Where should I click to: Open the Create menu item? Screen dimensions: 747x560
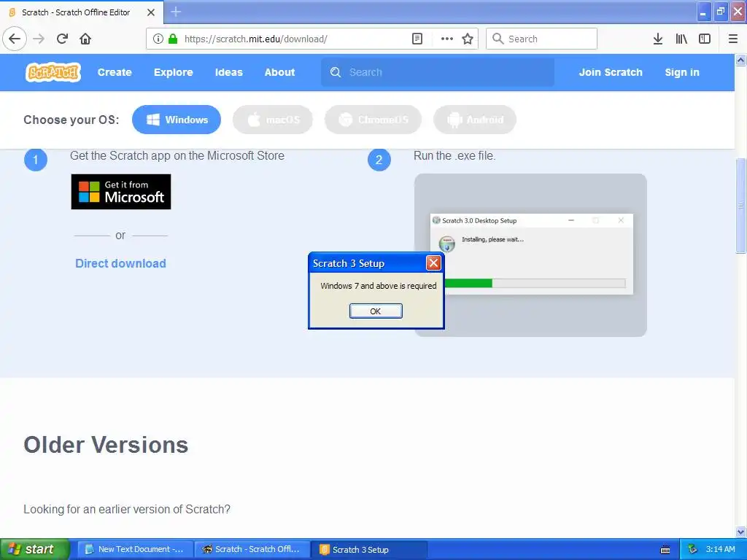point(115,72)
